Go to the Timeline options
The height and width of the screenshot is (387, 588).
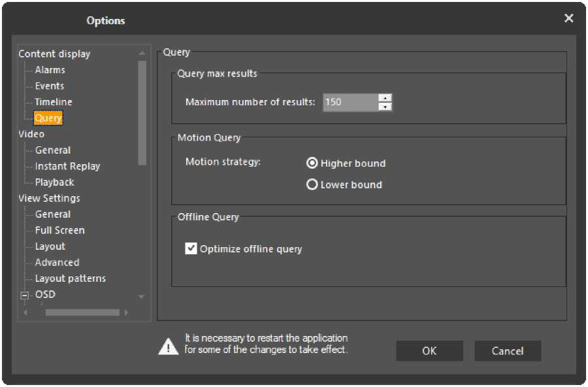(x=54, y=102)
